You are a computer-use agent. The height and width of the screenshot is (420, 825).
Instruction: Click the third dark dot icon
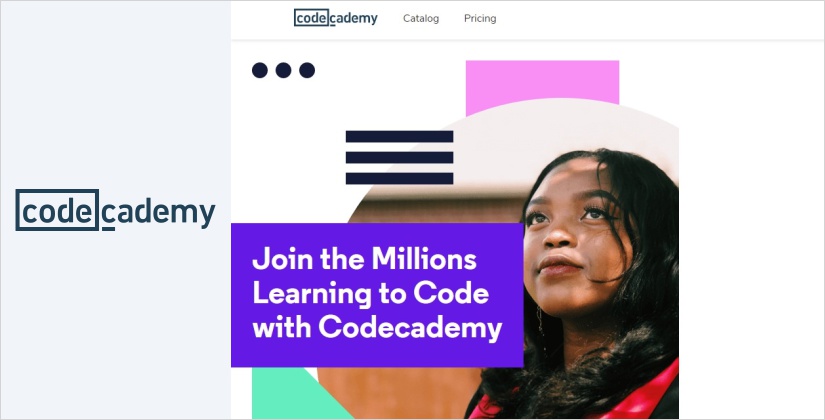click(307, 70)
